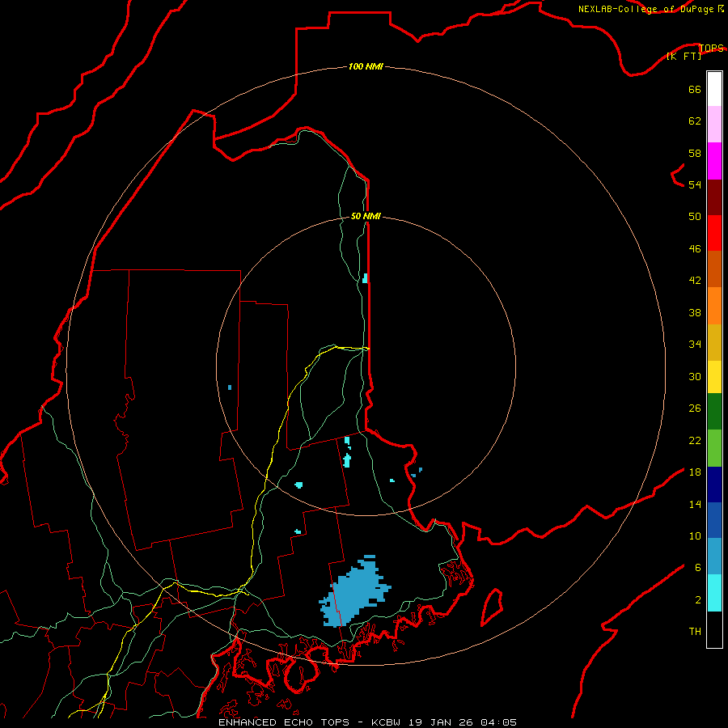The width and height of the screenshot is (728, 728).
Task: Select the burnt orange legend swatch
Action: click(714, 269)
